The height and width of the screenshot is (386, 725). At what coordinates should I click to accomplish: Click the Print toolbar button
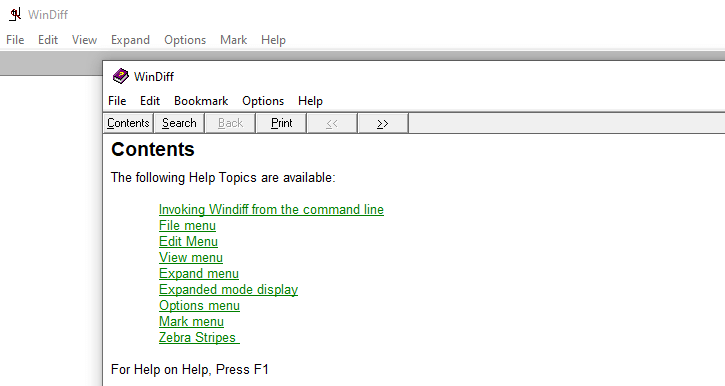tap(281, 123)
